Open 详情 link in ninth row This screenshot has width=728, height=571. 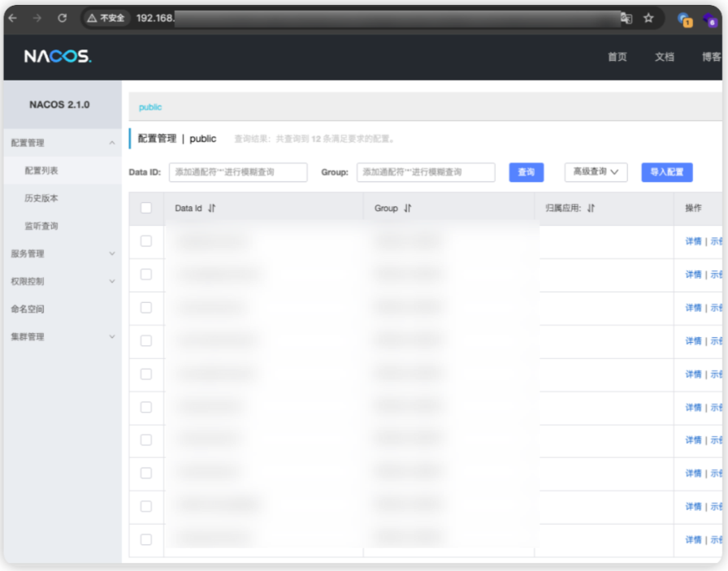(x=693, y=507)
